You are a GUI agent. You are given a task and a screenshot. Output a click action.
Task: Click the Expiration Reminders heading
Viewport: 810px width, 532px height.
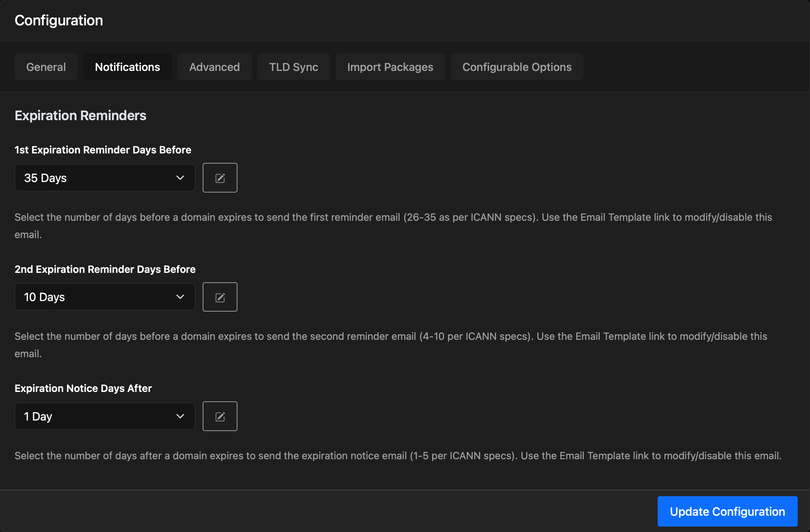coord(80,115)
